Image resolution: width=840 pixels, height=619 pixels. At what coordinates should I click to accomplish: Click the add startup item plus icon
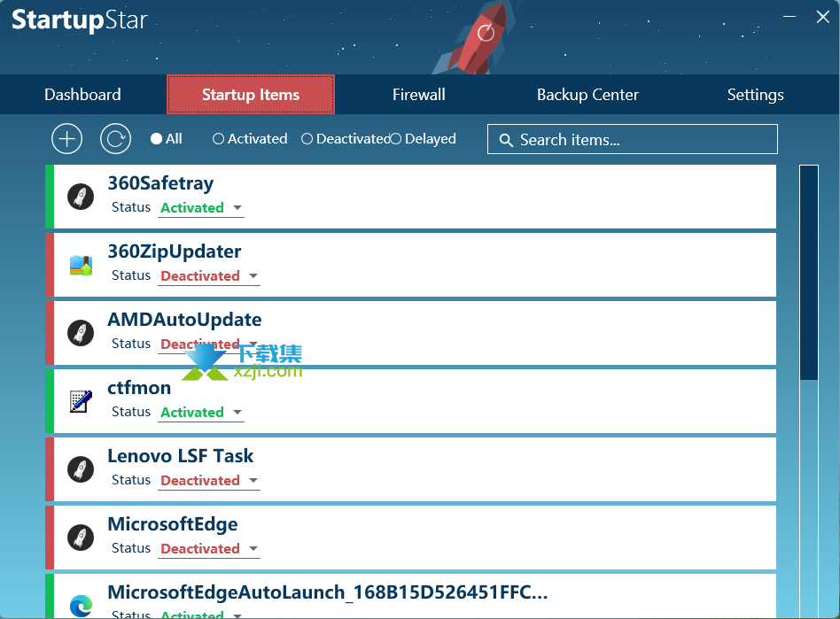67,139
